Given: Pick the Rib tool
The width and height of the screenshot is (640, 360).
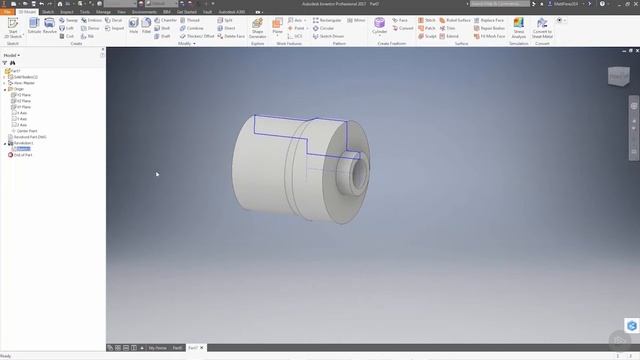Looking at the screenshot, I should [x=88, y=36].
